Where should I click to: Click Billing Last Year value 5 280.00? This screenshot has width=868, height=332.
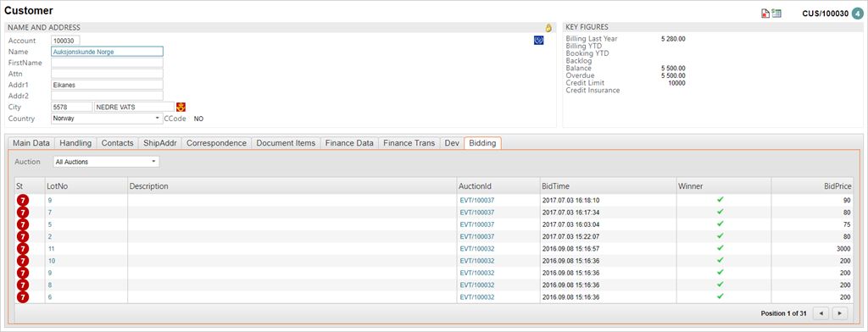pyautogui.click(x=673, y=39)
